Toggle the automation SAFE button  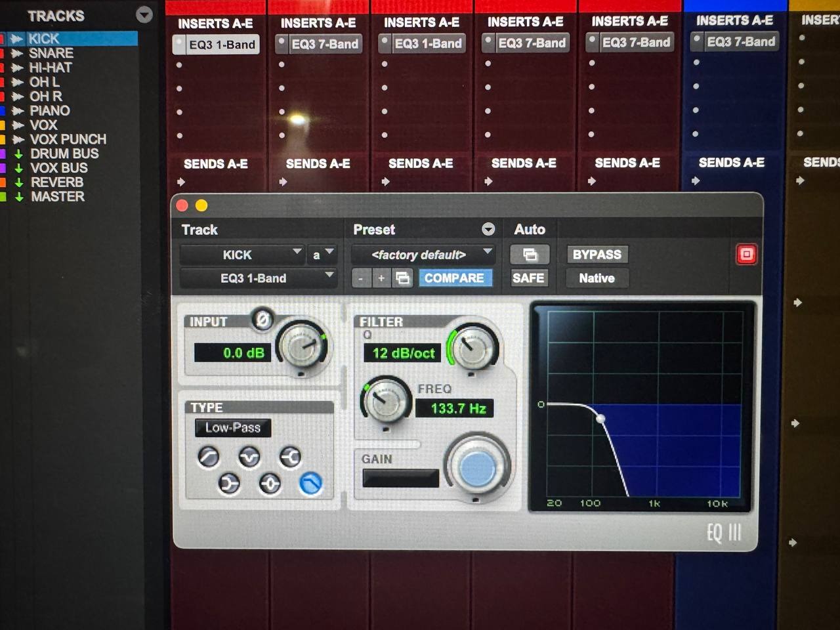[x=528, y=278]
